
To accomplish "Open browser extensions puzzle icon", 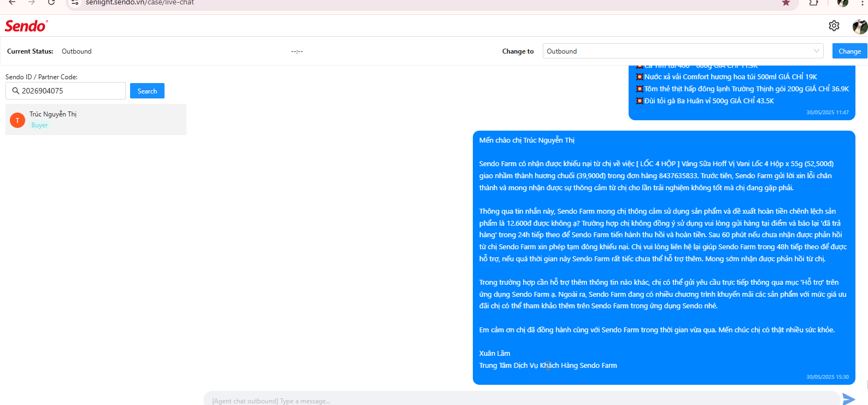I will [814, 3].
